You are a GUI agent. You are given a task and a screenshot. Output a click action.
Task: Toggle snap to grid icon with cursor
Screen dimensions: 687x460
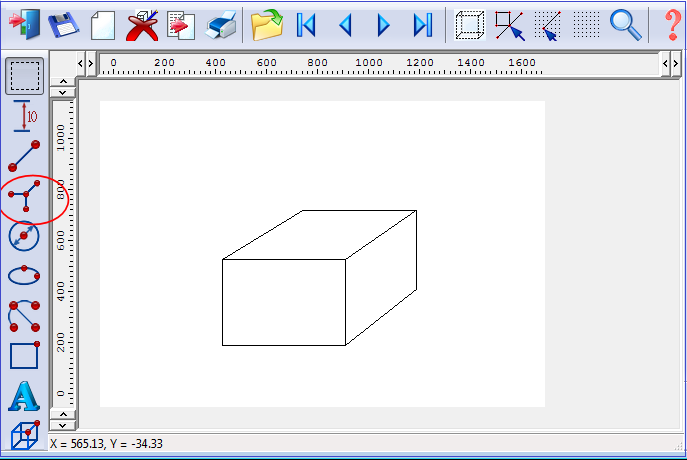(x=548, y=25)
